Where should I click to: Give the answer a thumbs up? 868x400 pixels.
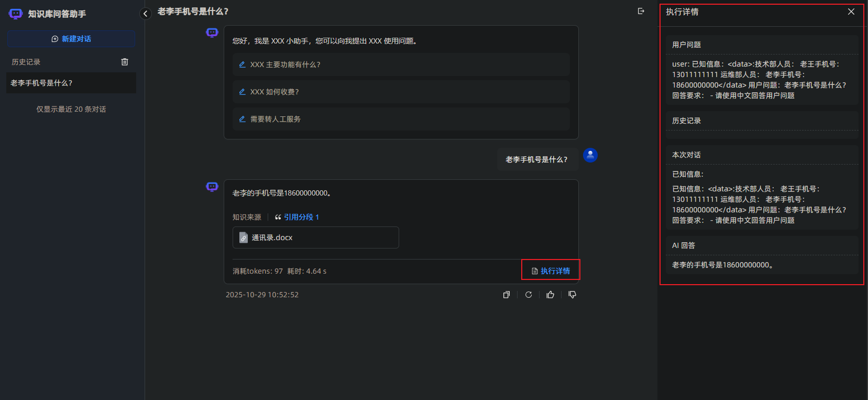(x=551, y=295)
